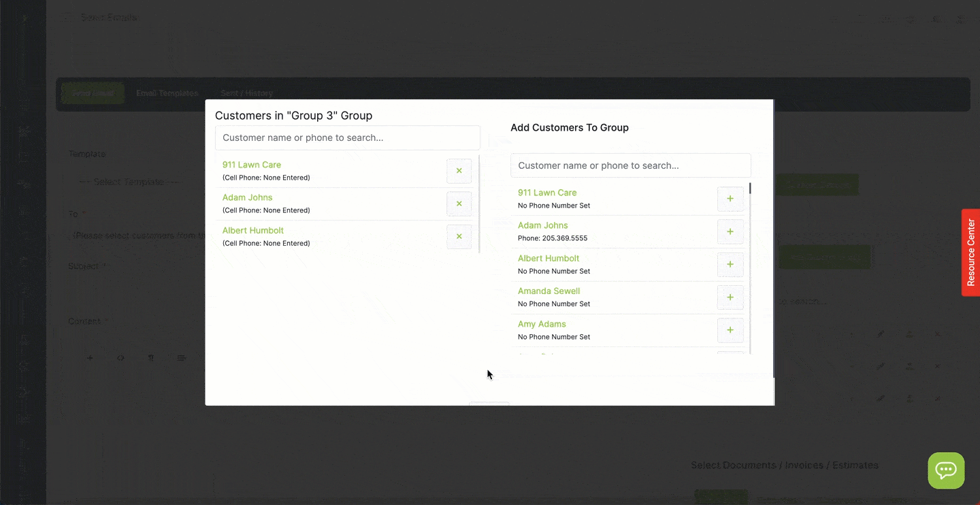Focus the group customers search field
This screenshot has height=505, width=980.
[x=348, y=137]
